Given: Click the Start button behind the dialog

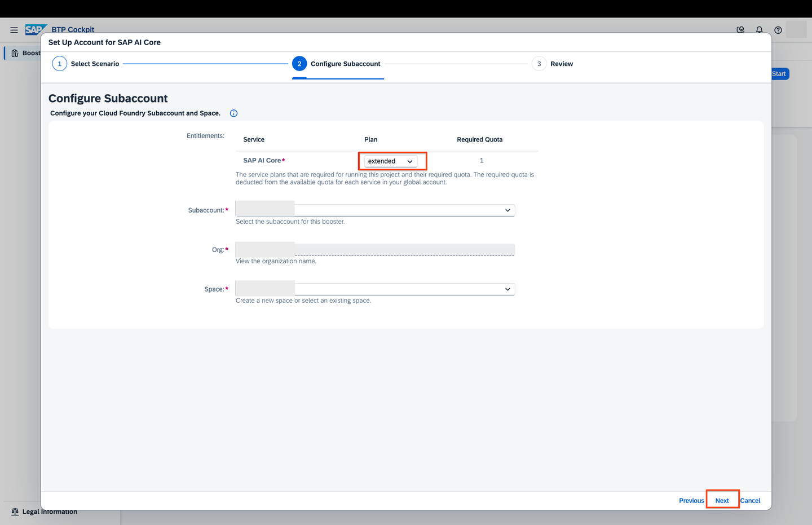Looking at the screenshot, I should 780,74.
